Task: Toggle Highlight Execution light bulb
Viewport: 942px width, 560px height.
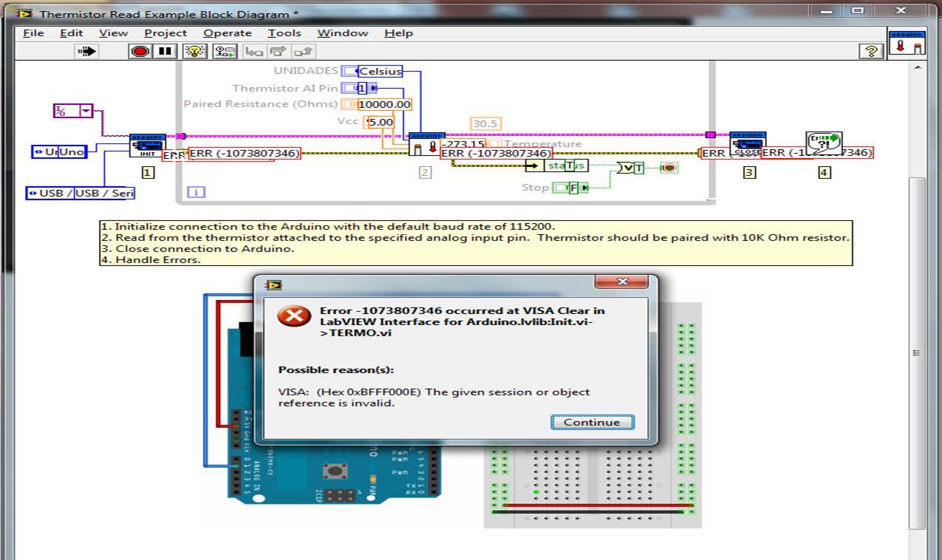Action: tap(195, 51)
